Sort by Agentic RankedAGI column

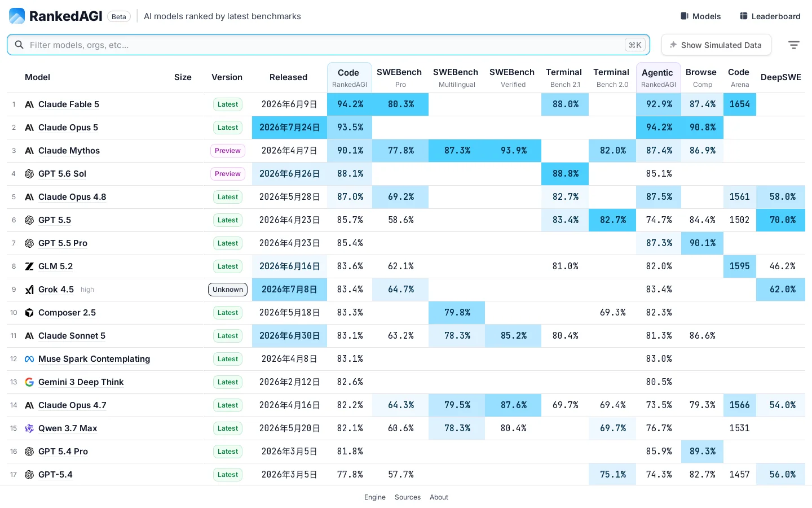pos(658,78)
